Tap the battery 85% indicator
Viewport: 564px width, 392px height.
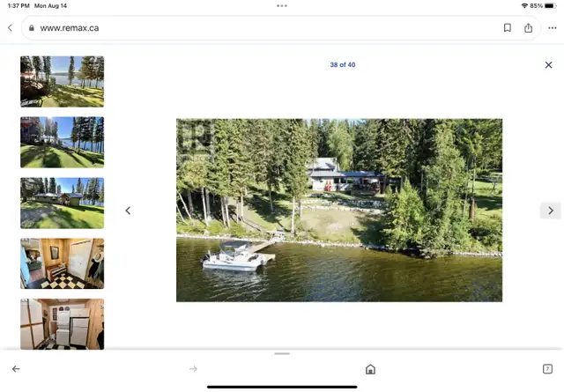pos(543,6)
